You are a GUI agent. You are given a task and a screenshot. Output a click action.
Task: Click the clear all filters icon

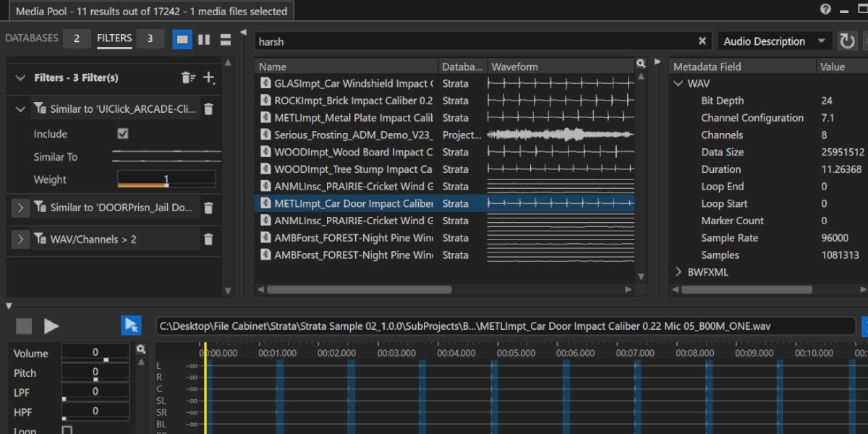tap(188, 77)
